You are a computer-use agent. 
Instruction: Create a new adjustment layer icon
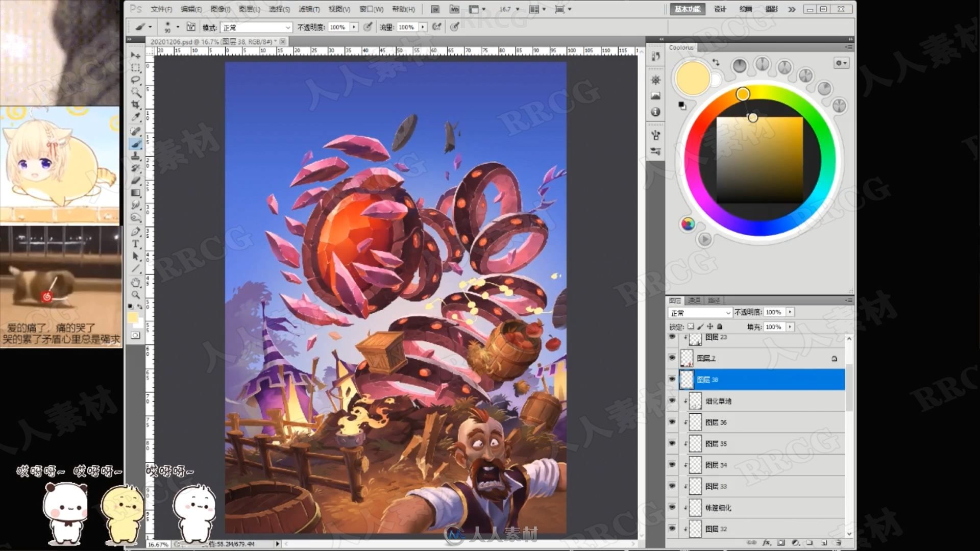pos(795,543)
